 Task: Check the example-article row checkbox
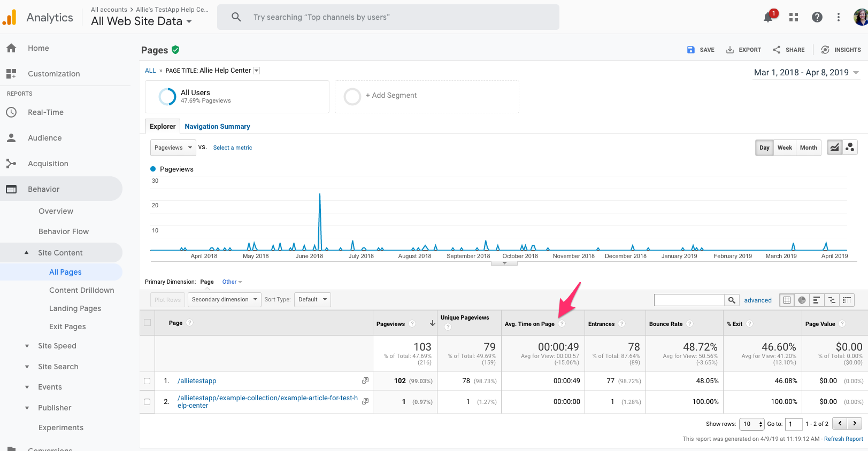click(147, 402)
